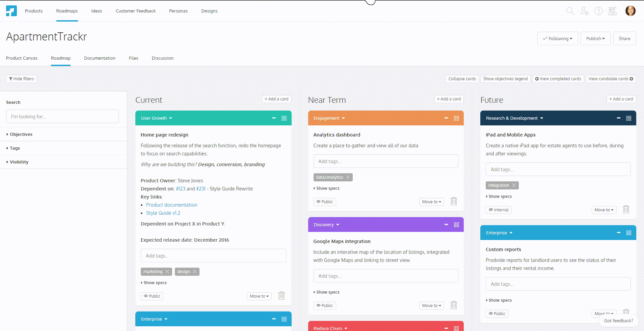Toggle Following status for this product
Image resolution: width=644 pixels, height=331 pixels.
tap(557, 38)
